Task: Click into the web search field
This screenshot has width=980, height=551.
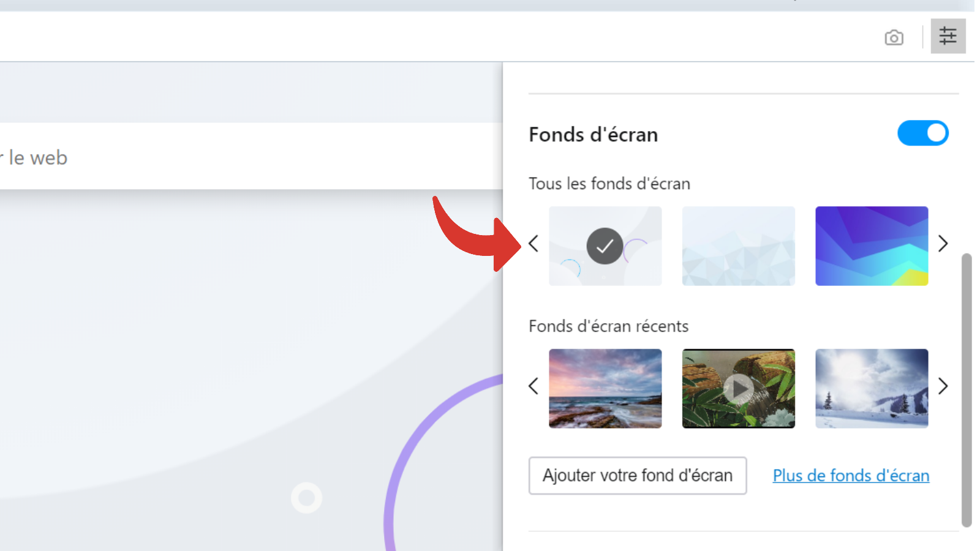Action: pos(251,156)
